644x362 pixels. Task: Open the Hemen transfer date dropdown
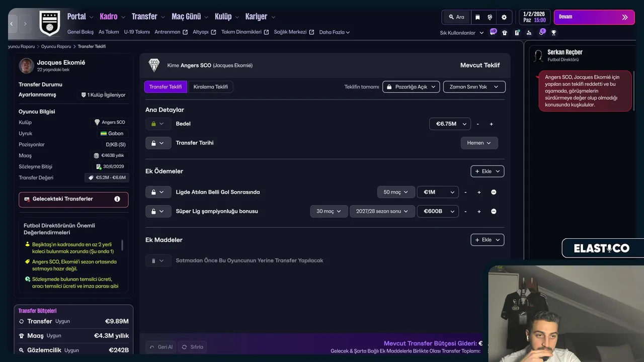479,143
